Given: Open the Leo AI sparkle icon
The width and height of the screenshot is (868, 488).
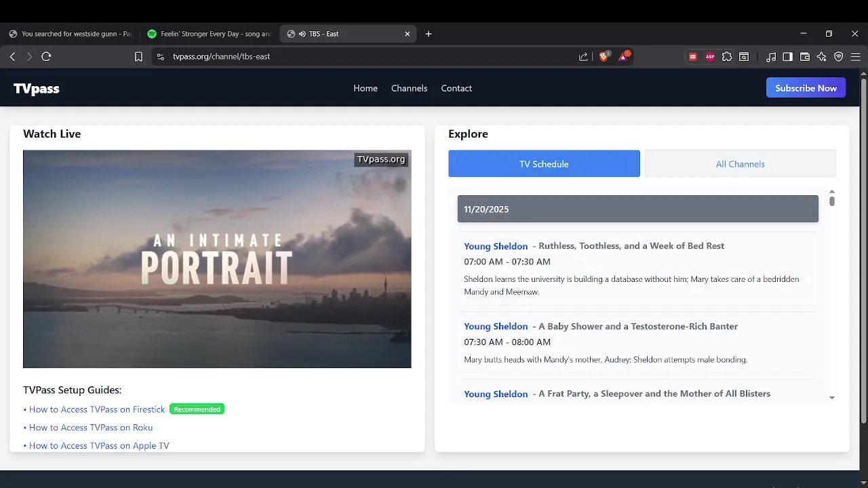Looking at the screenshot, I should [x=822, y=57].
